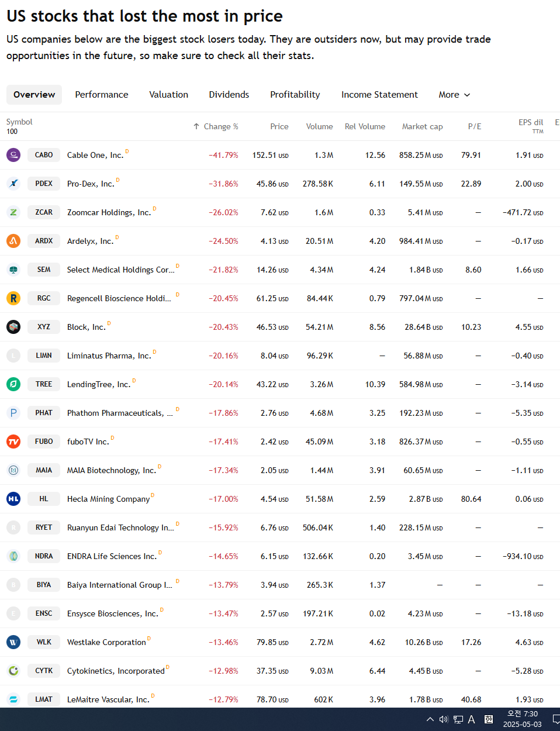
Task: Click the 80.64 P/E value for Hecla
Action: click(x=471, y=499)
